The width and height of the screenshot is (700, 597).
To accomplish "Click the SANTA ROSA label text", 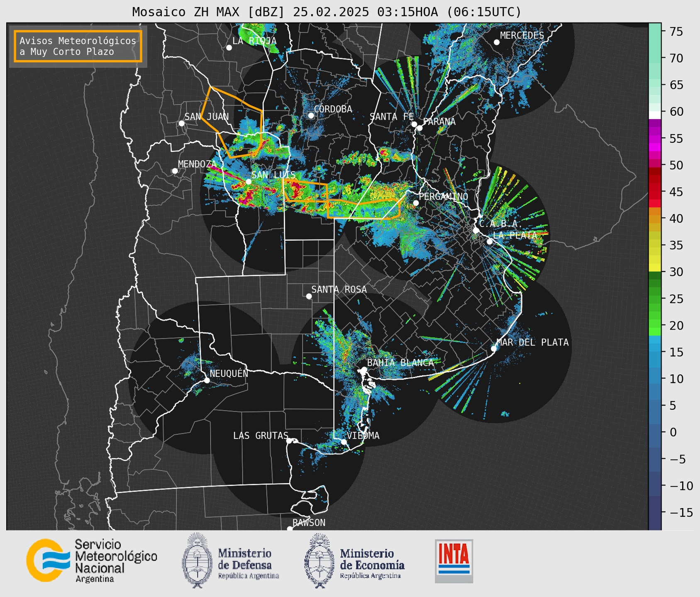I will (339, 289).
